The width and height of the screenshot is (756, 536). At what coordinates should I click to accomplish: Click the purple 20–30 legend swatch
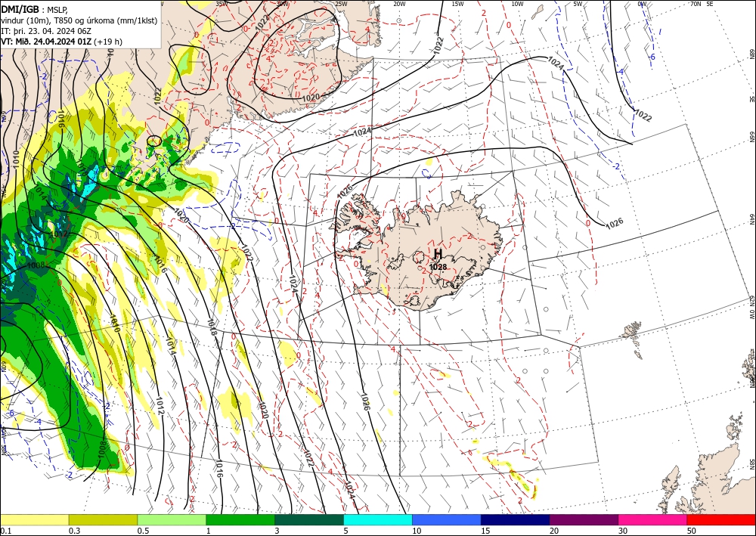[584, 519]
